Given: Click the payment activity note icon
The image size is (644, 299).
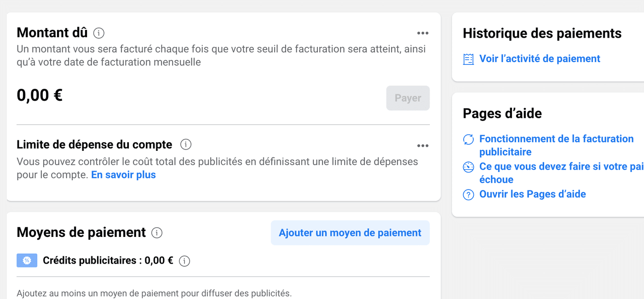Looking at the screenshot, I should [468, 59].
